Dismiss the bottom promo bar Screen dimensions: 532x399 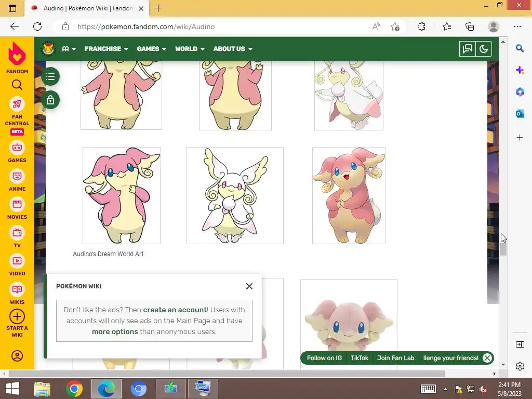487,358
